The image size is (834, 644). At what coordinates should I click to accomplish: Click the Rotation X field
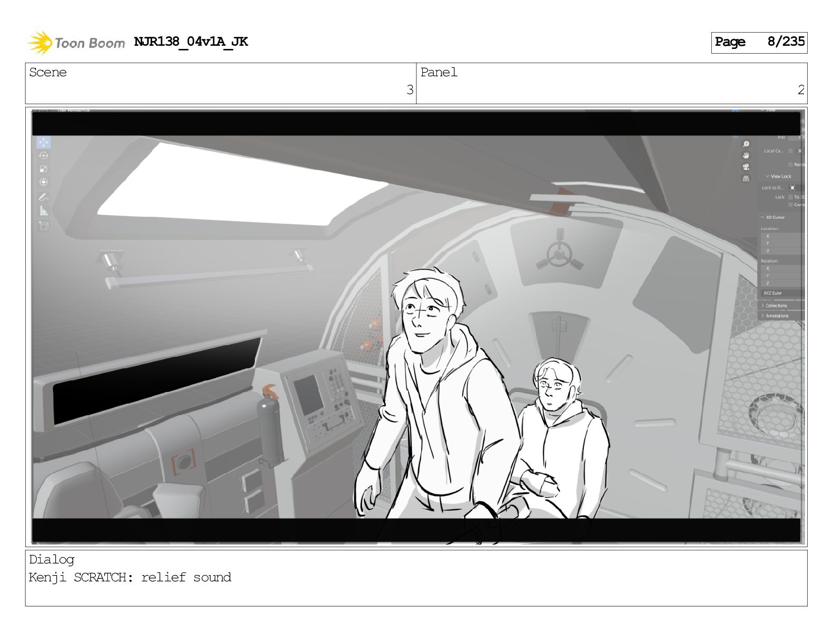click(783, 268)
